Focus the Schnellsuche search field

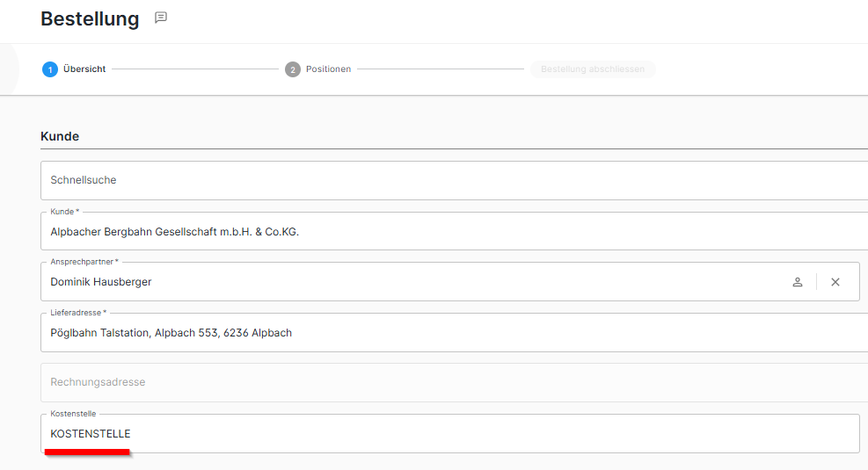coord(440,180)
